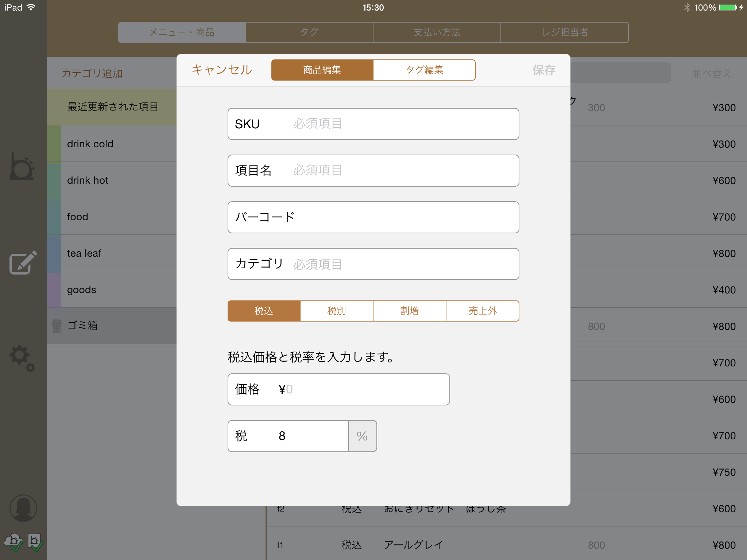Tap the trash can icon beside ゴミ箱

(x=57, y=326)
